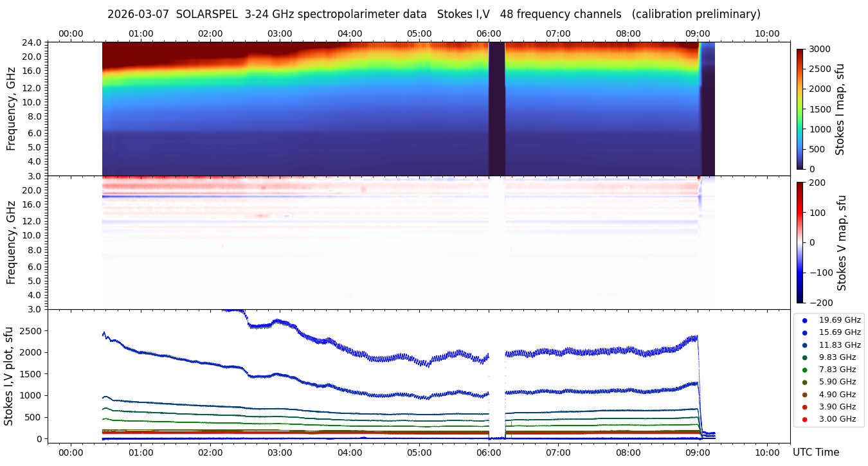Click the Stokes V map colorbar
The width and height of the screenshot is (868, 466).
(x=800, y=242)
